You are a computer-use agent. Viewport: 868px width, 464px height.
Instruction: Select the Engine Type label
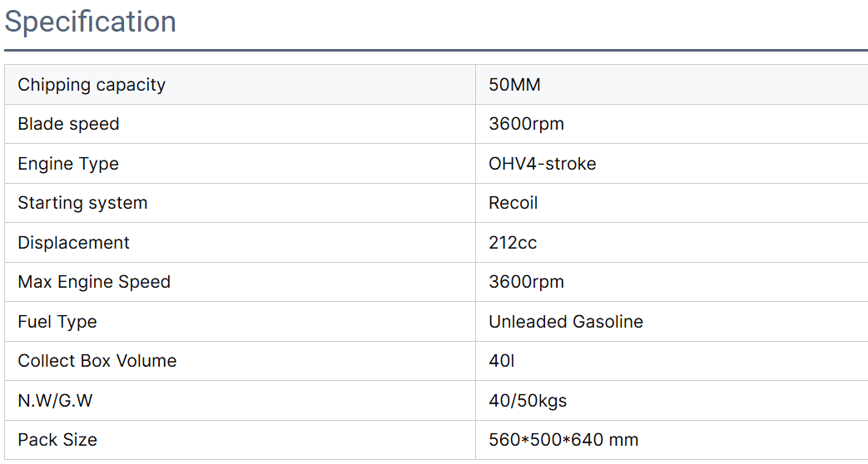coord(68,164)
